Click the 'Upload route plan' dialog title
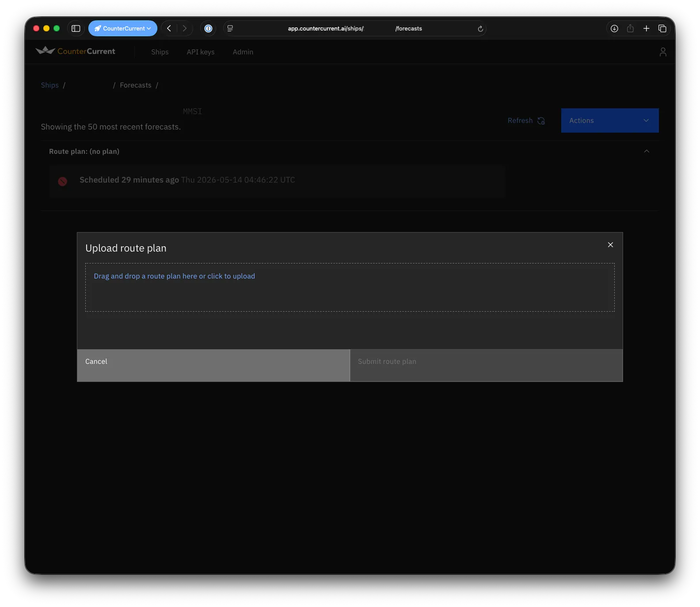Image resolution: width=700 pixels, height=607 pixels. [126, 248]
